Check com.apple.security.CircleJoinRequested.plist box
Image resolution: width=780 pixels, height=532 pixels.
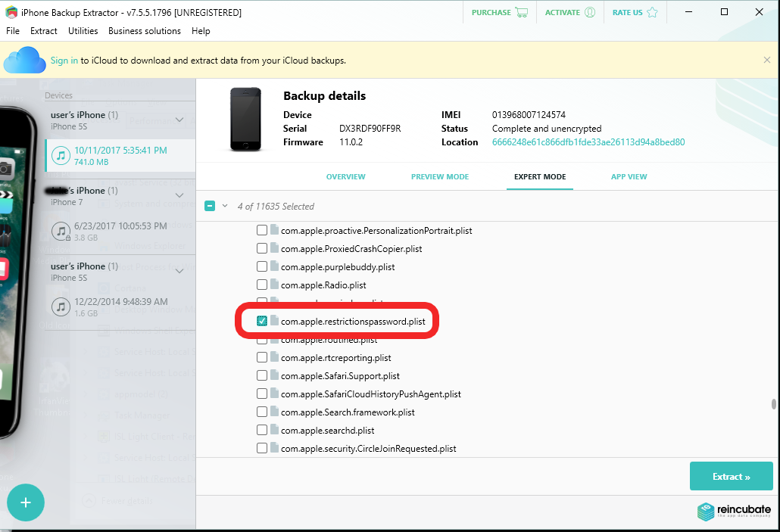262,448
